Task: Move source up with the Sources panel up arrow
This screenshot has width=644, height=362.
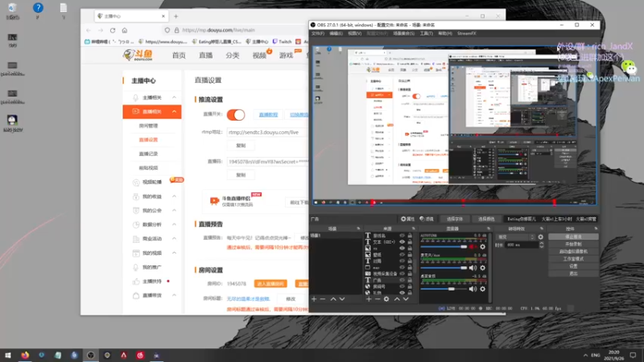Action: 397,299
